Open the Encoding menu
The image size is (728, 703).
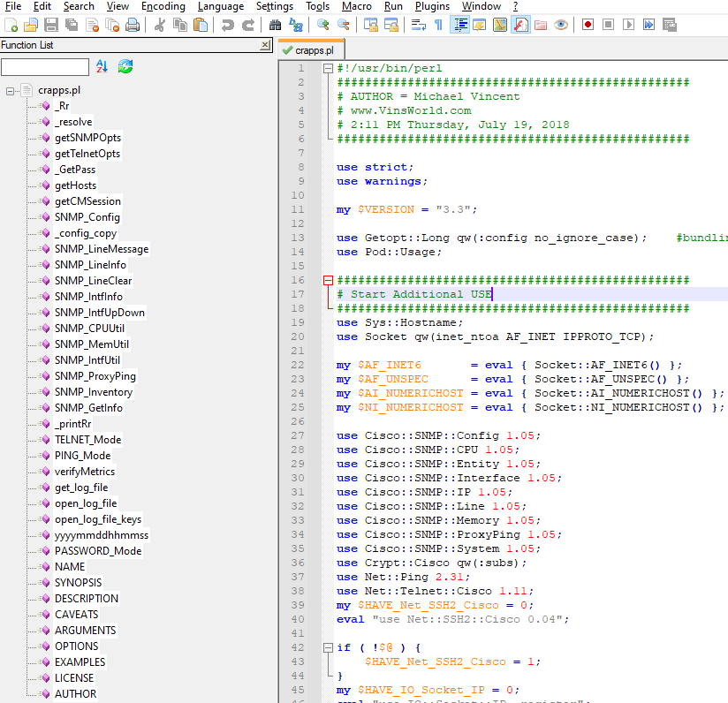[163, 6]
